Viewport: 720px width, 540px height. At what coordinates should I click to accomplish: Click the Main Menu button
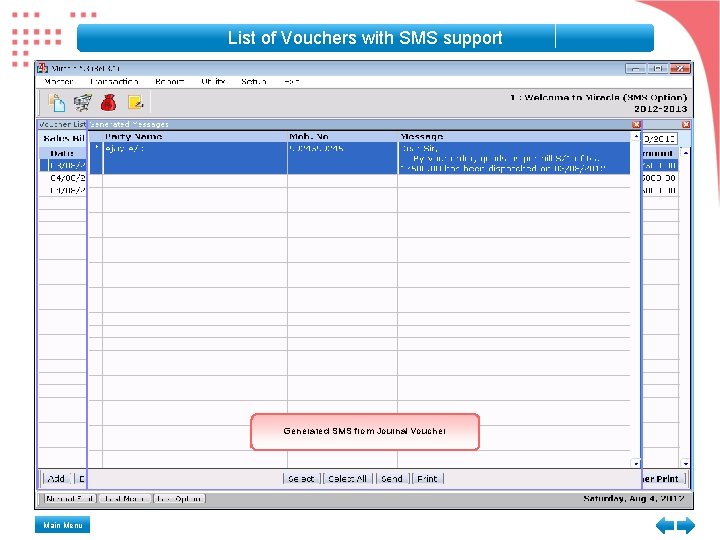coord(62,525)
